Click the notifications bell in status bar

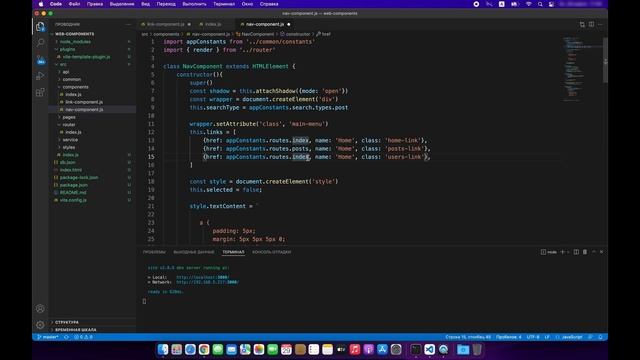[x=600, y=337]
